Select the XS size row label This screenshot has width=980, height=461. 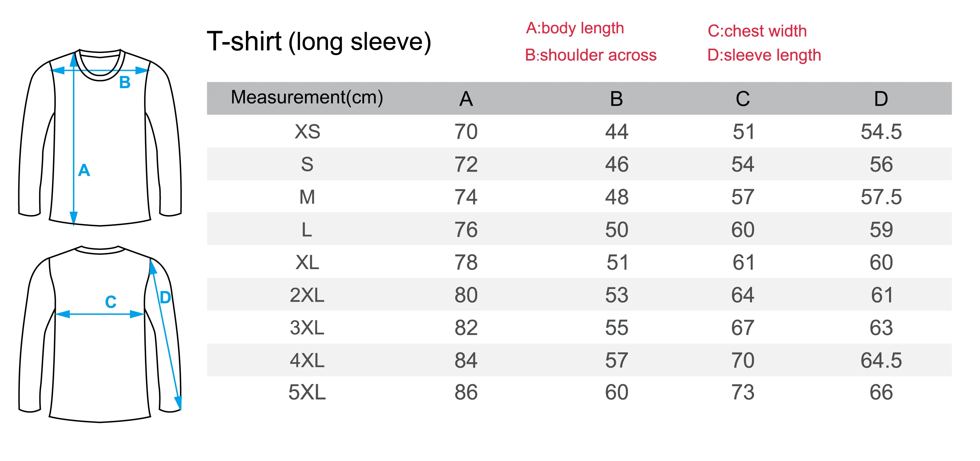pos(307,132)
